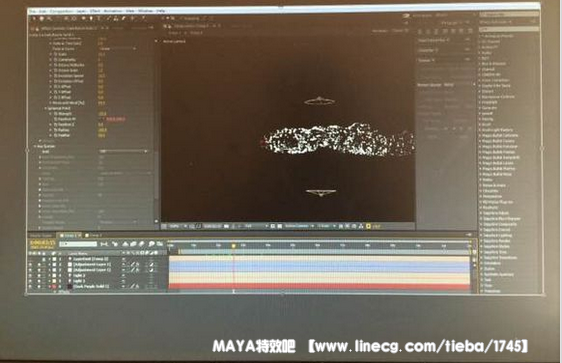Expand the Simulation effects category

pyautogui.click(x=481, y=263)
